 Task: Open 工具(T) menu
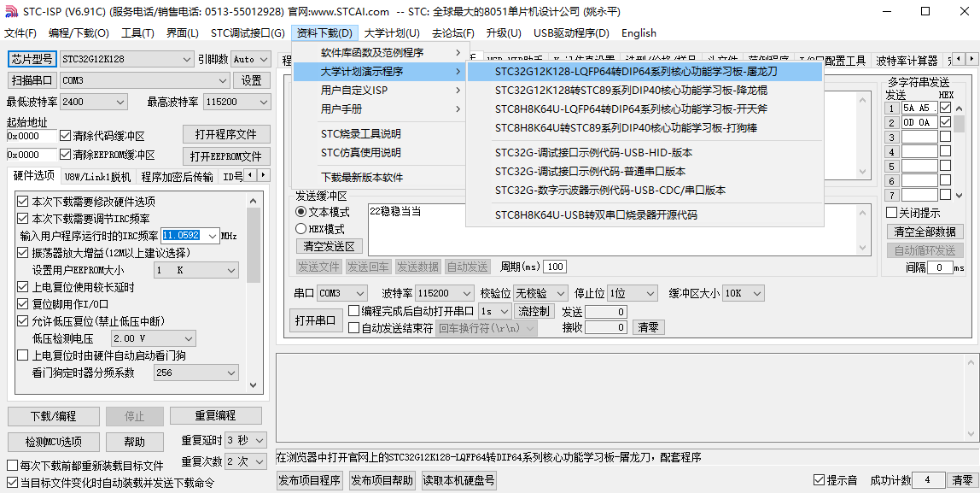coord(137,33)
